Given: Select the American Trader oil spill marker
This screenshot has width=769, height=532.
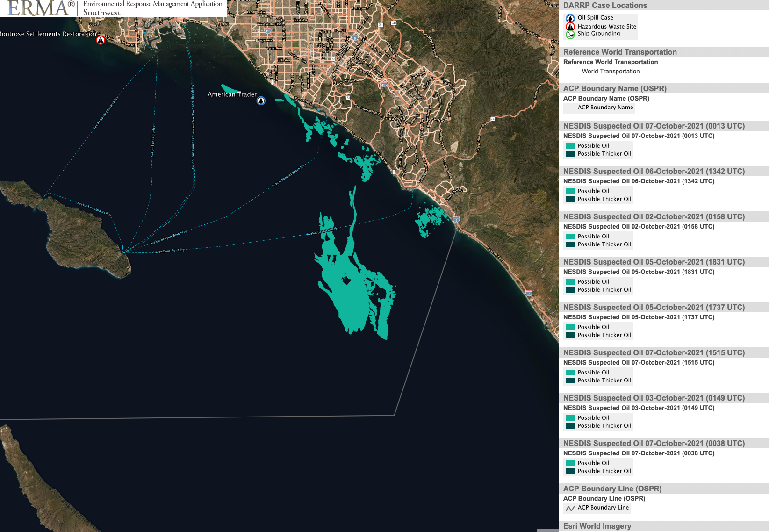Looking at the screenshot, I should pos(261,101).
